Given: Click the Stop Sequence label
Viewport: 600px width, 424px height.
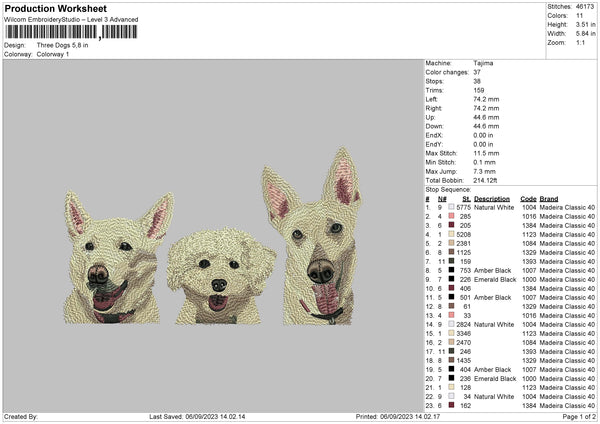Looking at the screenshot, I should [448, 188].
